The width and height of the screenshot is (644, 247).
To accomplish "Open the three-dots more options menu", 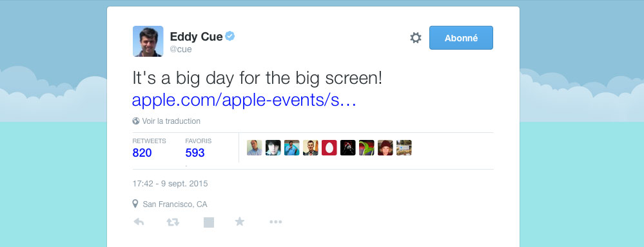I will point(276,222).
